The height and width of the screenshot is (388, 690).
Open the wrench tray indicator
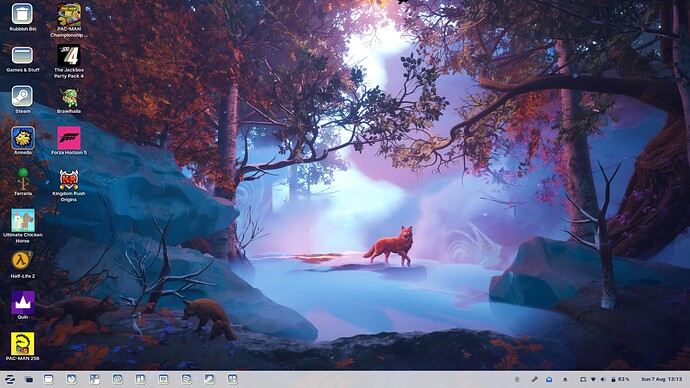535,379
